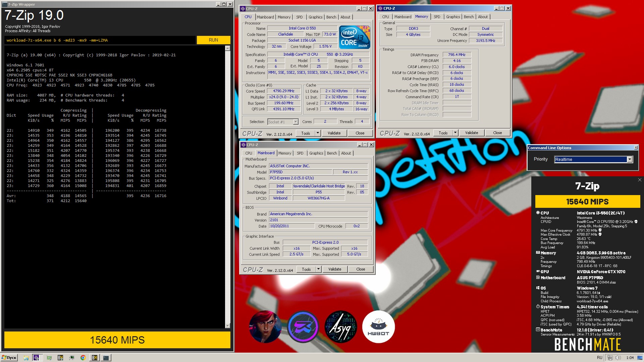Click the 1:04 clock in system tray
The height and width of the screenshot is (362, 644).
click(630, 358)
